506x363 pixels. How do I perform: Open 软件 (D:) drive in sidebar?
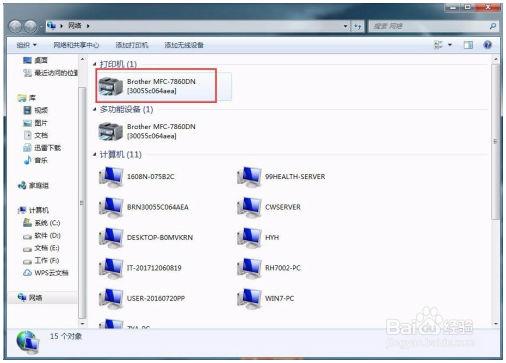[x=42, y=235]
